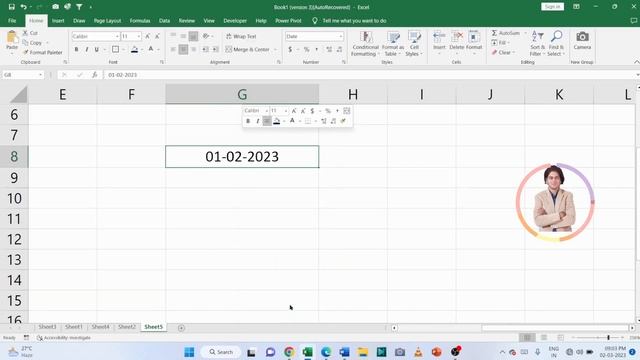Click the Orientation text-angle icon
Screen dimensions: 640x360
[x=206, y=36]
